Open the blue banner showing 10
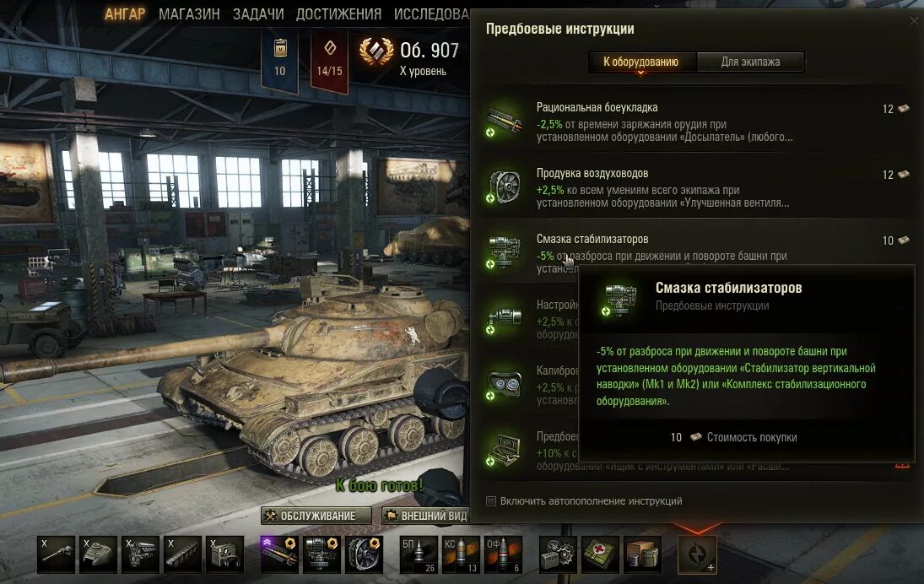Image resolution: width=924 pixels, height=584 pixels. pyautogui.click(x=280, y=60)
